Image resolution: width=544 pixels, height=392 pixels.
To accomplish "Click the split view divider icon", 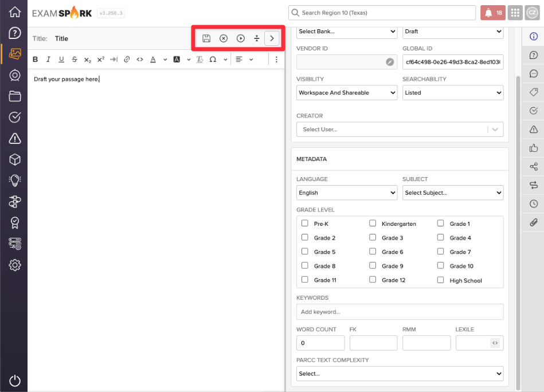I will 257,38.
